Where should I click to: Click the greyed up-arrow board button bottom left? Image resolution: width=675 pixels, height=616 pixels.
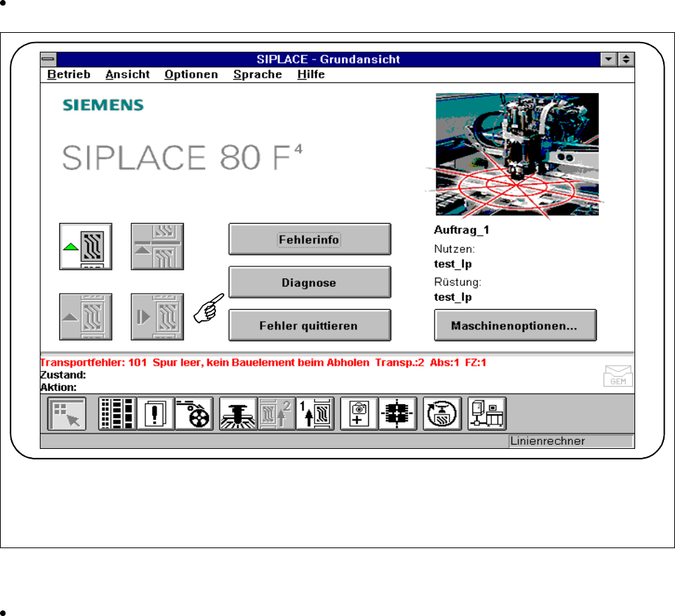point(86,317)
